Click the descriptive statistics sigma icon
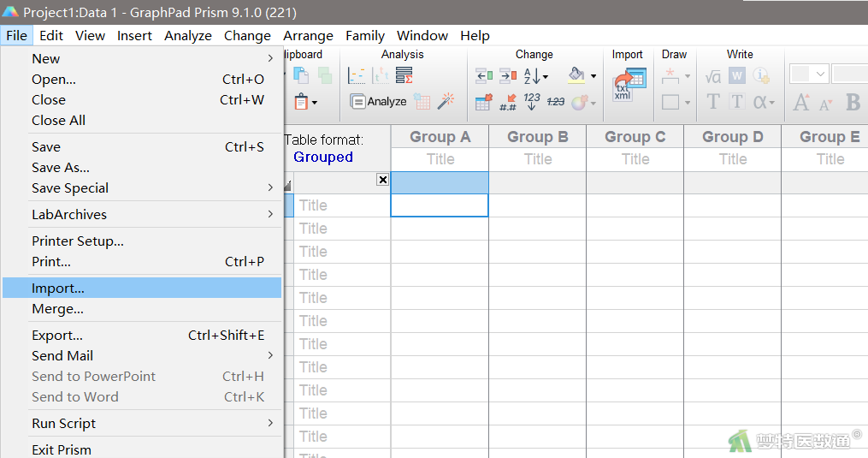 coord(404,75)
